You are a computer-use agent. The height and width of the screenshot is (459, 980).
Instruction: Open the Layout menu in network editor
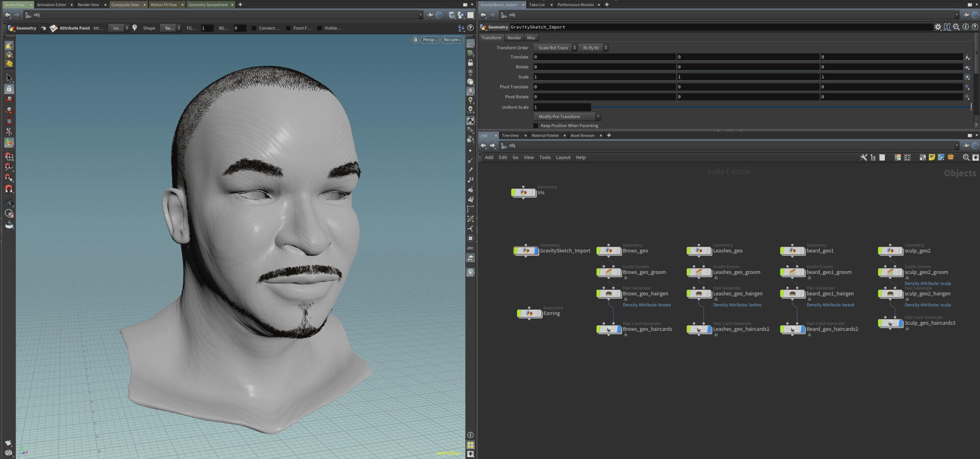(563, 157)
